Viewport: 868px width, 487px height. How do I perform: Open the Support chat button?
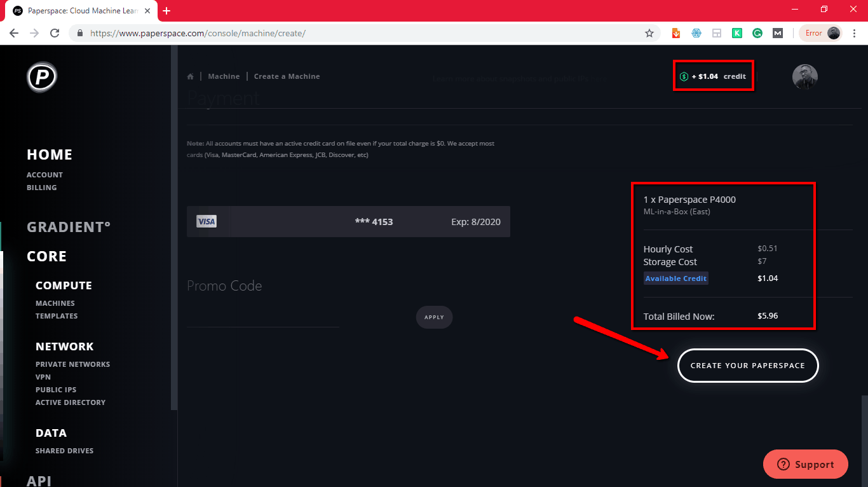[x=806, y=464]
